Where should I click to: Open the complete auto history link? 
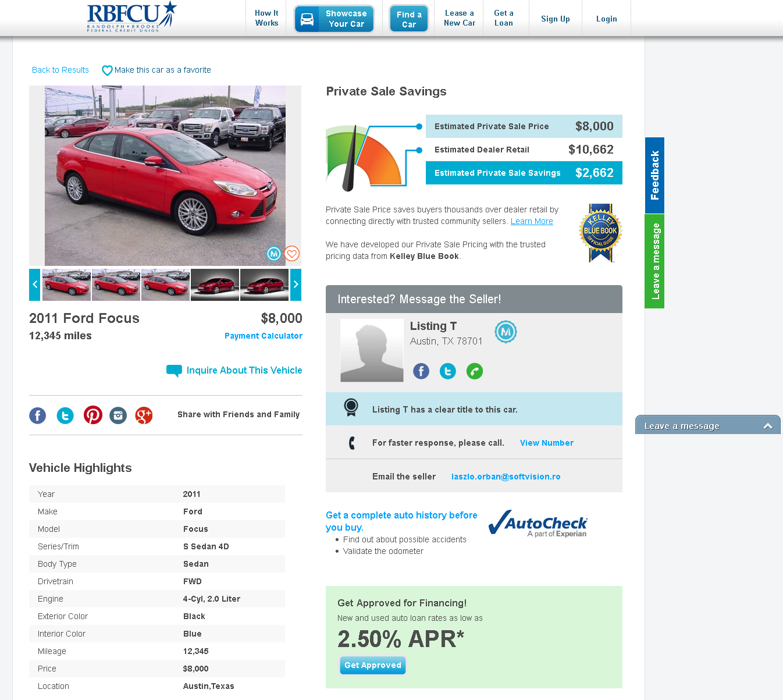(401, 521)
